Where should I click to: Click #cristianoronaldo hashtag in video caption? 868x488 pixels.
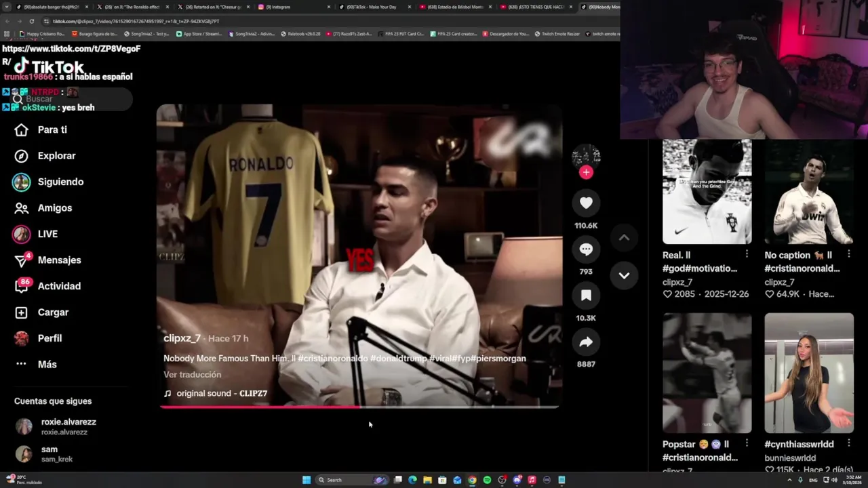332,359
